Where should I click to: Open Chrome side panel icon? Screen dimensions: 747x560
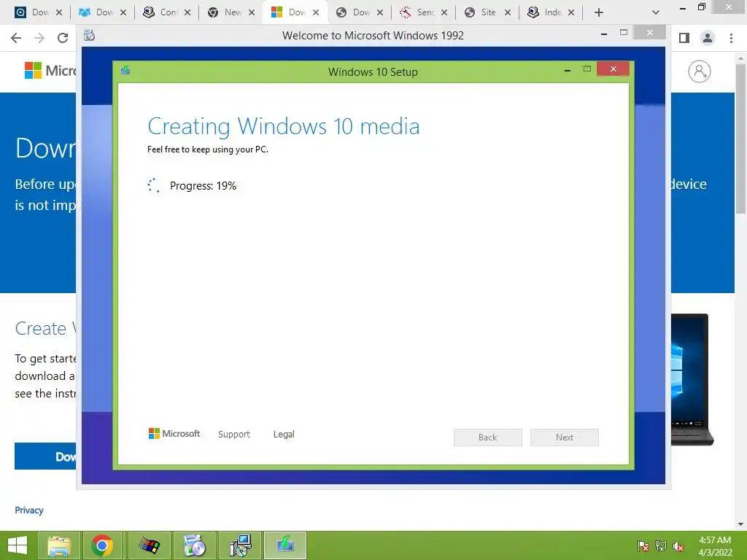[684, 38]
